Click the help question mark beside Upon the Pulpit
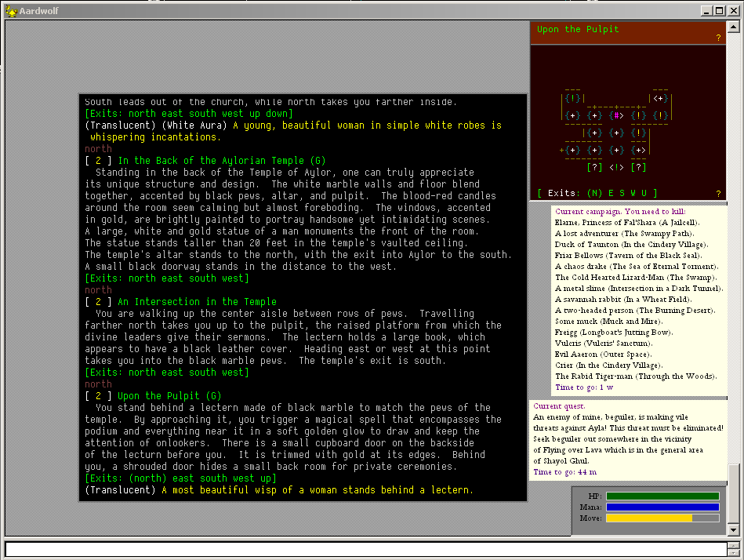This screenshot has width=744, height=560. click(717, 38)
